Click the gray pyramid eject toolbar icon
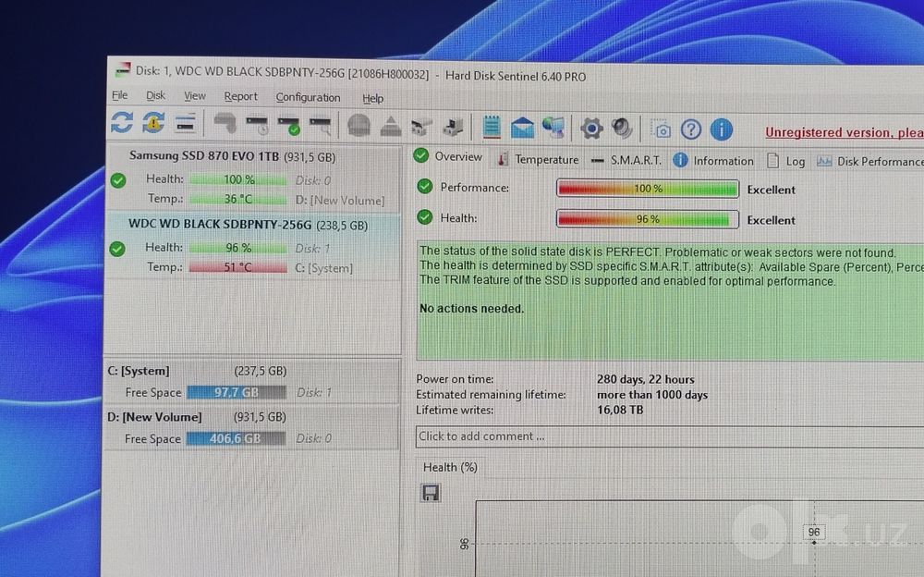This screenshot has height=577, width=924. (x=391, y=127)
